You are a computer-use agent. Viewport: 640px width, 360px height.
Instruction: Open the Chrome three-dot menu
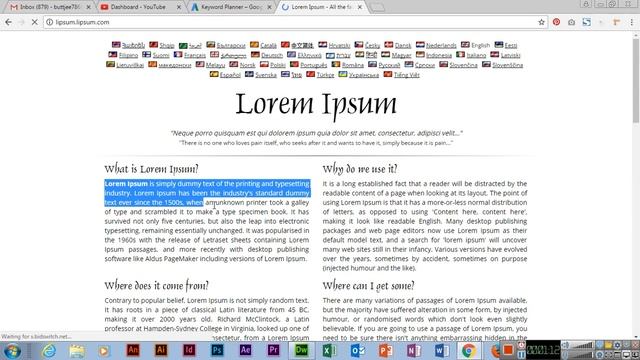632,22
